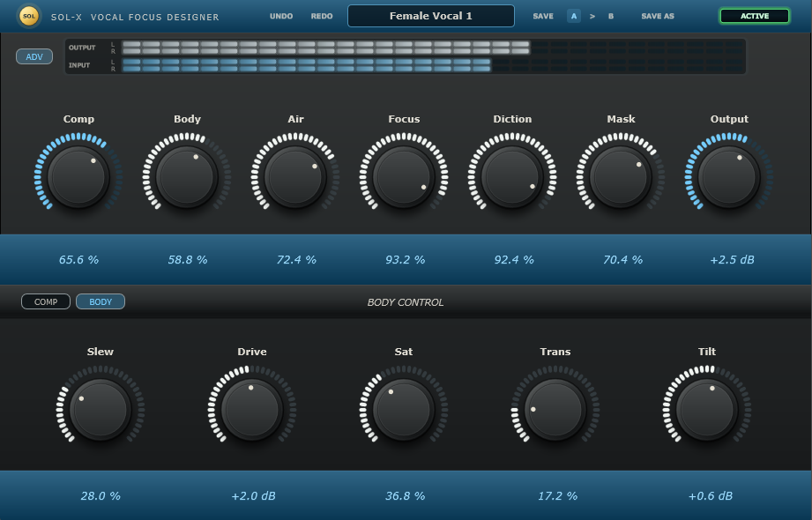This screenshot has height=520, width=812.
Task: Toggle the ADV advanced view button
Action: click(34, 56)
